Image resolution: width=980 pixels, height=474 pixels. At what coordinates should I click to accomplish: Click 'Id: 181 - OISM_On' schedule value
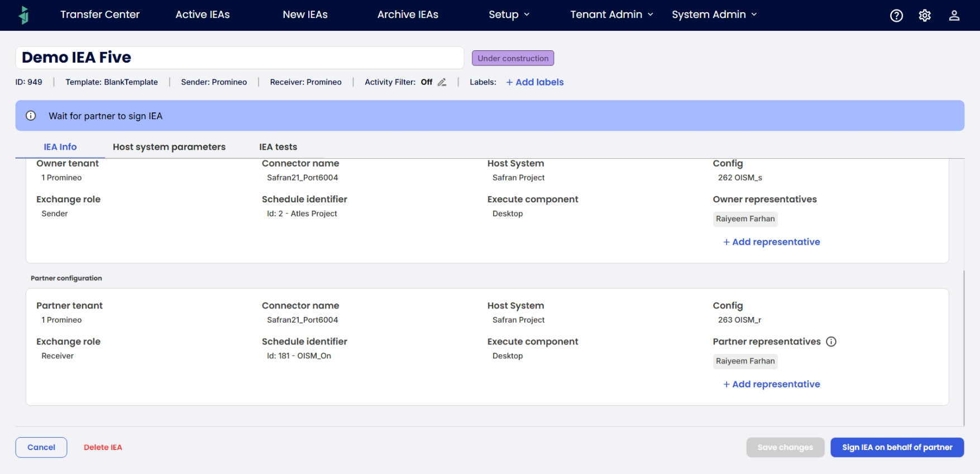pyautogui.click(x=299, y=355)
